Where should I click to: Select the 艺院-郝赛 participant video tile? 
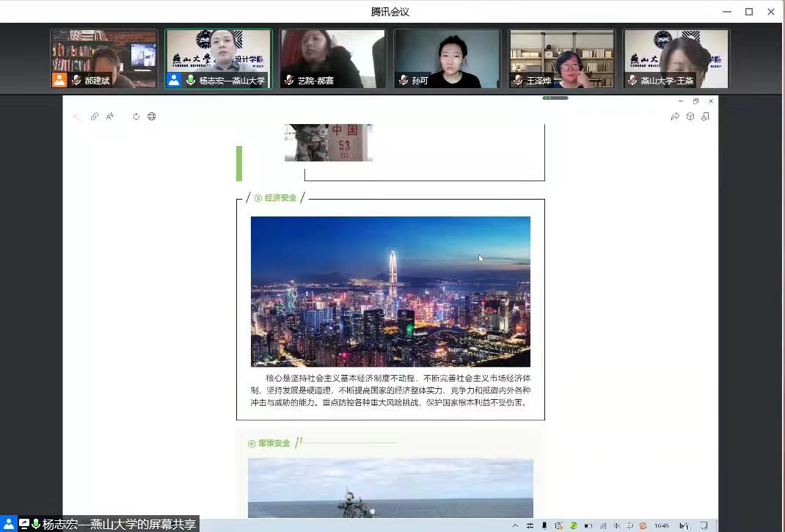pos(332,59)
